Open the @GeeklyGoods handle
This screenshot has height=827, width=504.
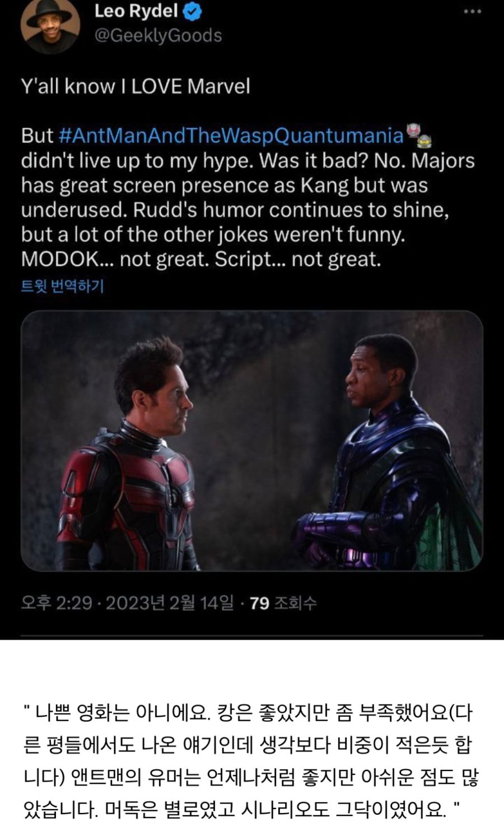pos(158,36)
